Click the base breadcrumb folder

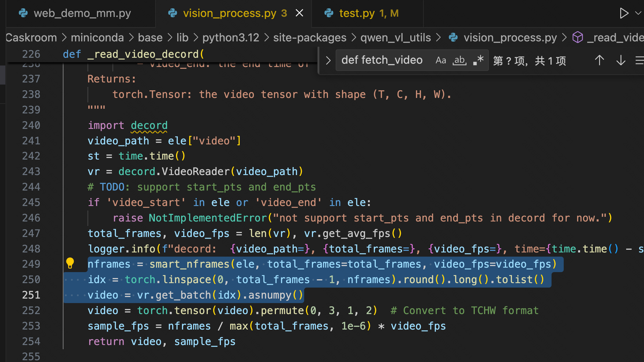[150, 38]
